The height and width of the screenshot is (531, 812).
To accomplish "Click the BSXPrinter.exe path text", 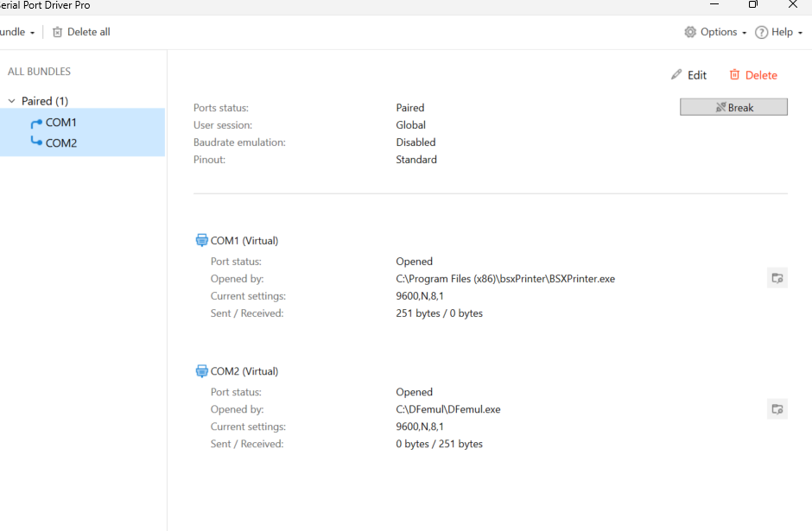I will coord(505,278).
